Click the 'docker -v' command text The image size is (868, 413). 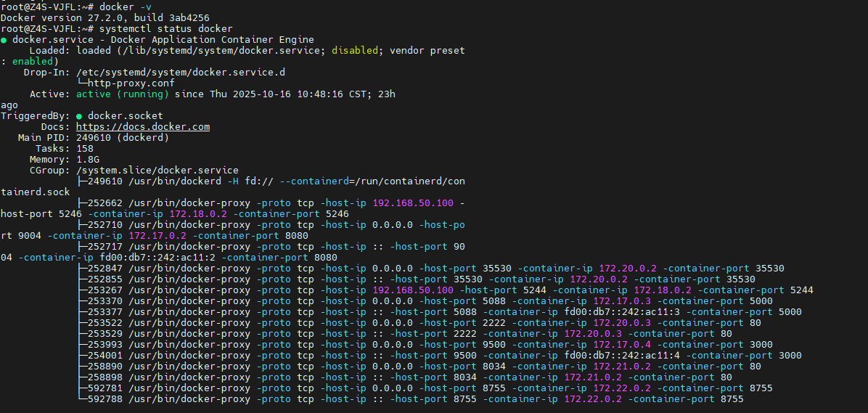[125, 7]
